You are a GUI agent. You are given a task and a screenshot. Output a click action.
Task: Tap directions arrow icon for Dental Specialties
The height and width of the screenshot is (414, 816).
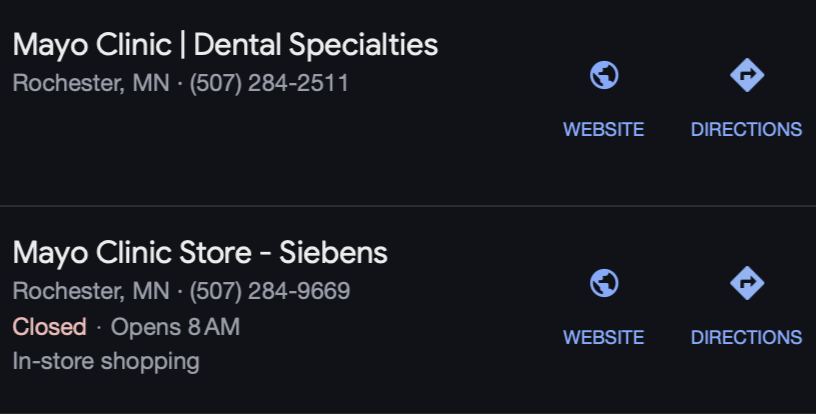pyautogui.click(x=747, y=75)
